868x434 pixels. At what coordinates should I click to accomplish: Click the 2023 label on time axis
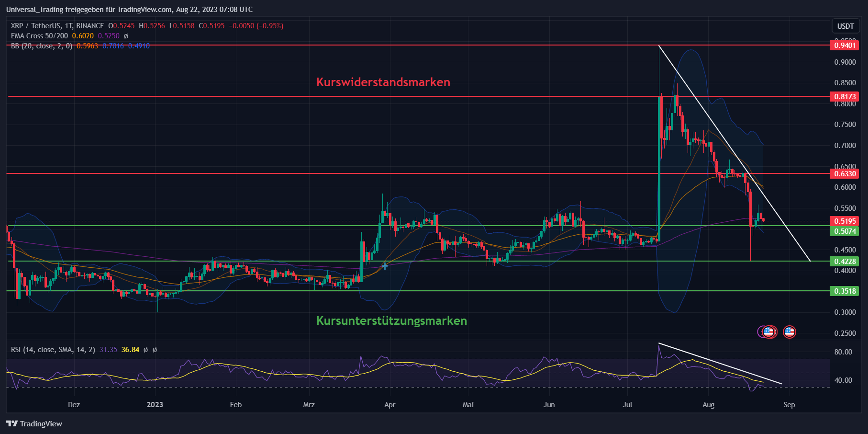click(155, 405)
